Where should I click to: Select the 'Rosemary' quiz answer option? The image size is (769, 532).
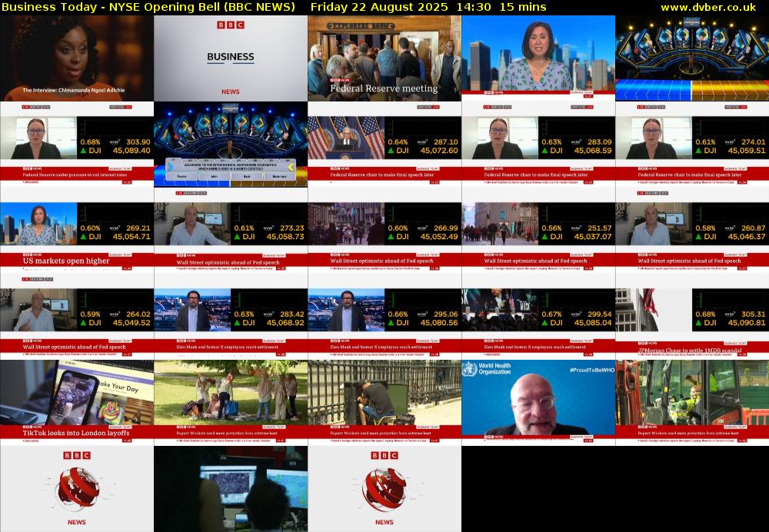(x=279, y=176)
